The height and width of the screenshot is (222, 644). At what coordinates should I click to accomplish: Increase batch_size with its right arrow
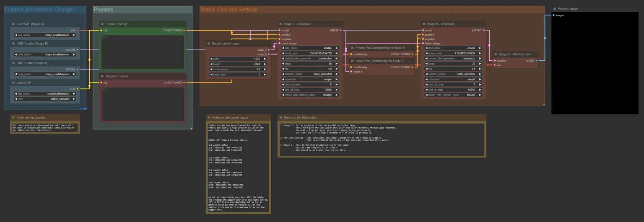click(265, 75)
